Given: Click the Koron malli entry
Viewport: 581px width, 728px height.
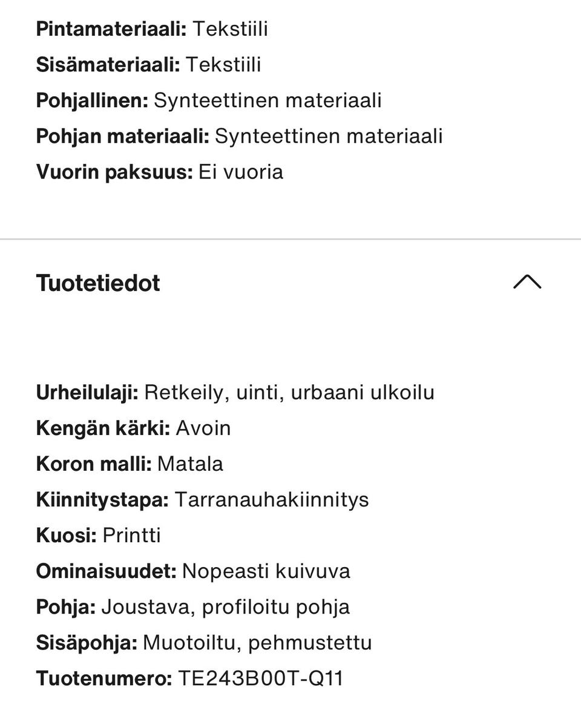Looking at the screenshot, I should [x=130, y=464].
